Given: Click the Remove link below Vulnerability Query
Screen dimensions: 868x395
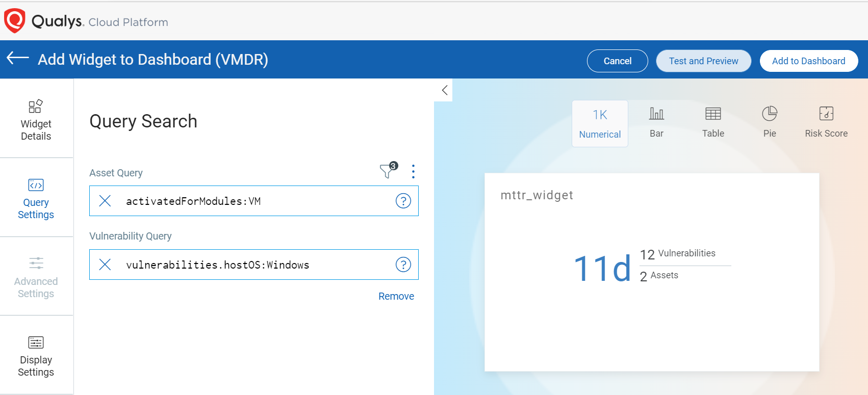Looking at the screenshot, I should tap(396, 296).
